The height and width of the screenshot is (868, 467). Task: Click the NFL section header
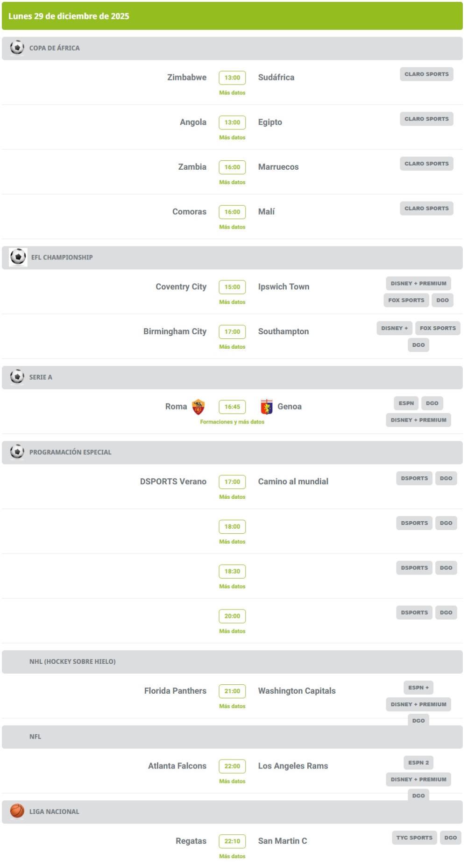tap(35, 736)
